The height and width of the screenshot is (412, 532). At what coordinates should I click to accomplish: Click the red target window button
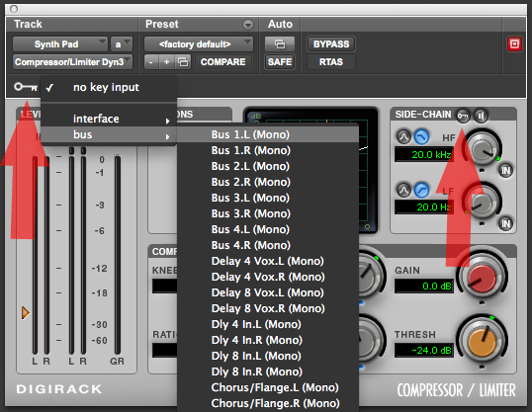[x=514, y=44]
